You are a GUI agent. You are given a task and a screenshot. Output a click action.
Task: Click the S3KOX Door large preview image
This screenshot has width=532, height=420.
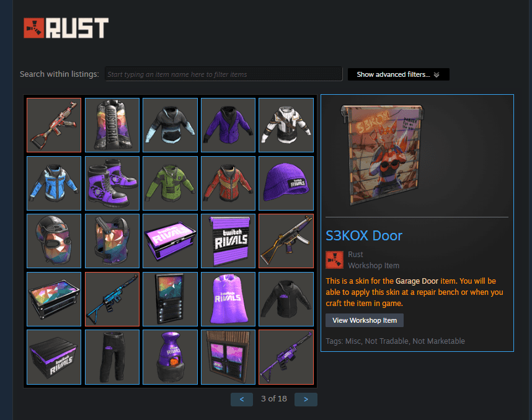coord(383,155)
